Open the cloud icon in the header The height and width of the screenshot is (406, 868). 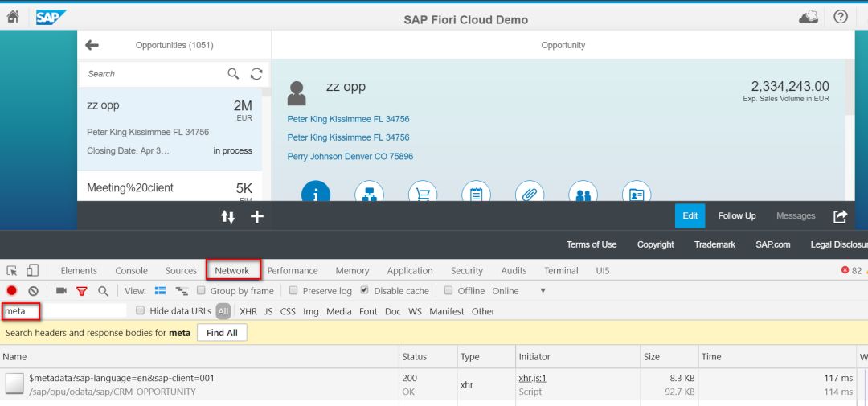[809, 17]
